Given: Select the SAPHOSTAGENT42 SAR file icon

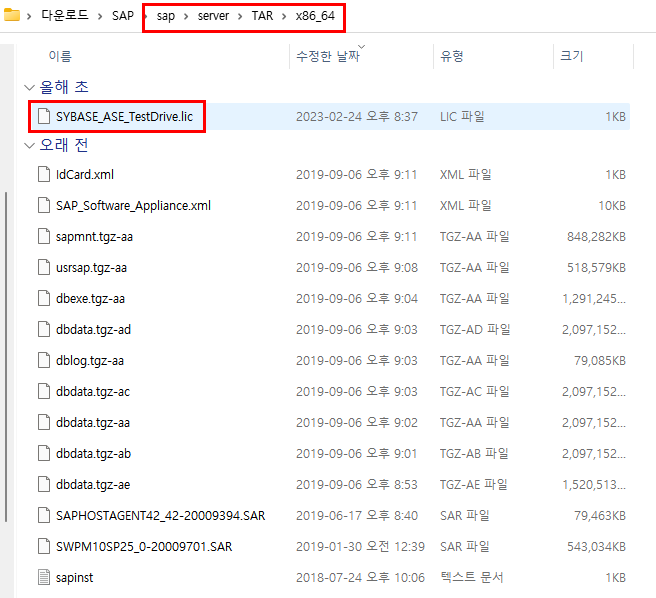Looking at the screenshot, I should coord(44,515).
